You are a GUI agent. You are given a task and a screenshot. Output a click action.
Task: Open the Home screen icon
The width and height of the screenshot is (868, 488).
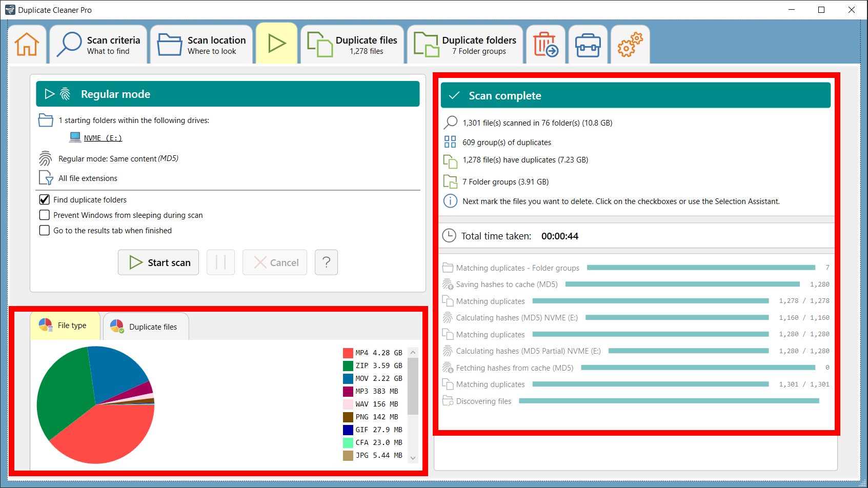[x=27, y=44]
